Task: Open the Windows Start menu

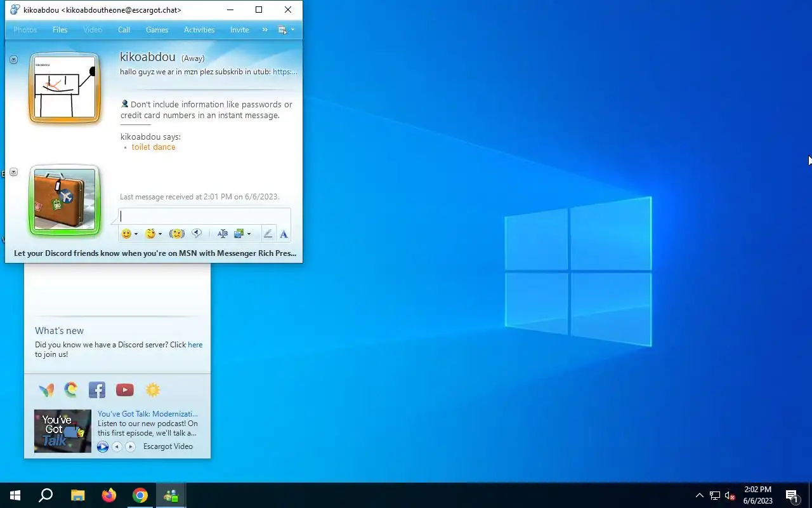Action: coord(15,495)
